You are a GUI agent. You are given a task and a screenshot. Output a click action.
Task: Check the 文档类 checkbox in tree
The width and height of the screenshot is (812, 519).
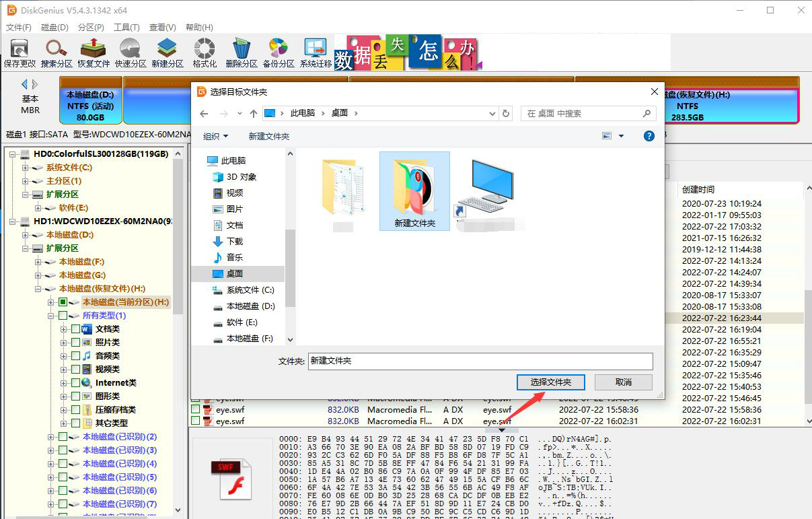[x=75, y=329]
